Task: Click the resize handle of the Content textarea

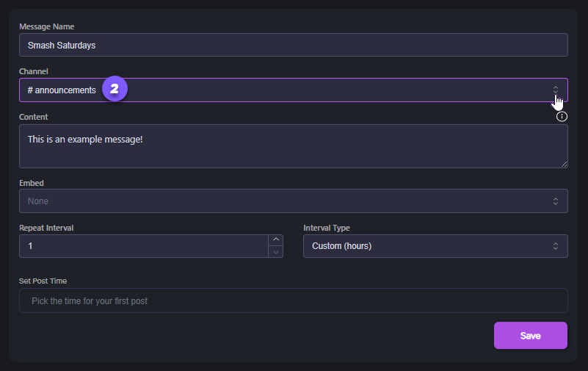Action: [x=563, y=164]
